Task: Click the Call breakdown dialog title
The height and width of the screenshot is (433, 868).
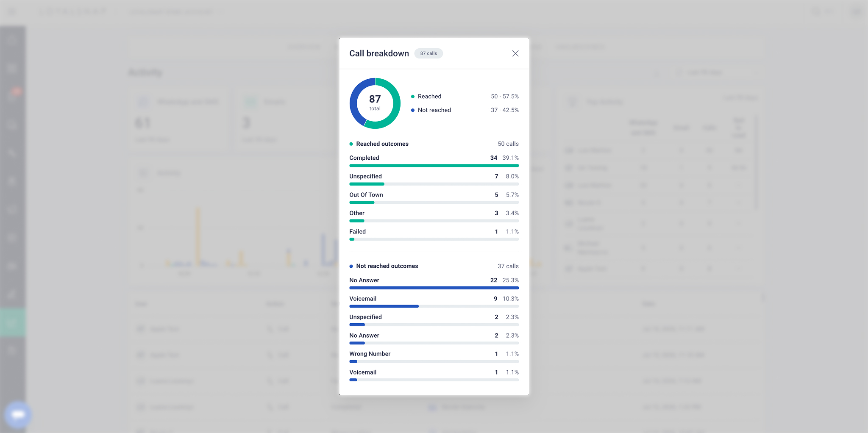Action: (379, 53)
